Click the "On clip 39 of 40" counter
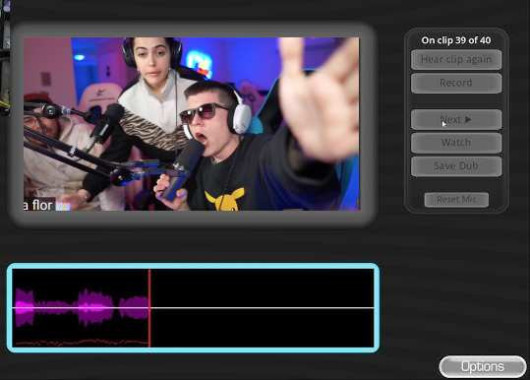This screenshot has width=530, height=380. point(456,40)
